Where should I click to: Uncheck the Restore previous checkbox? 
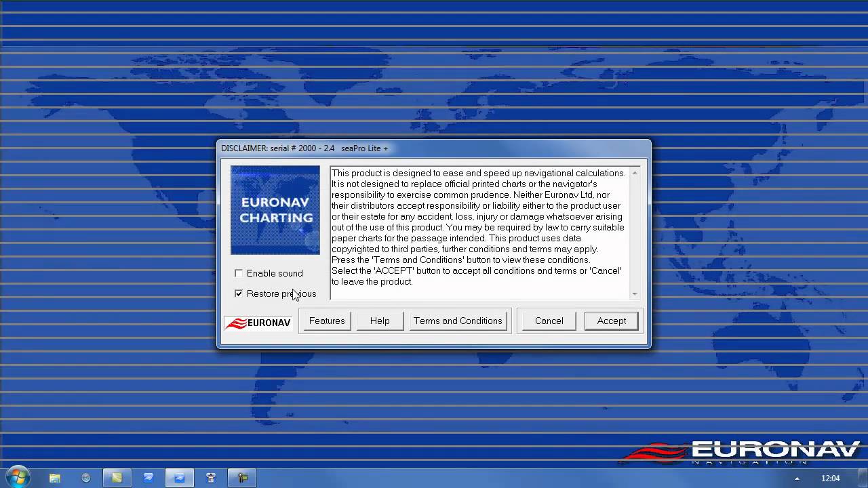(x=239, y=293)
